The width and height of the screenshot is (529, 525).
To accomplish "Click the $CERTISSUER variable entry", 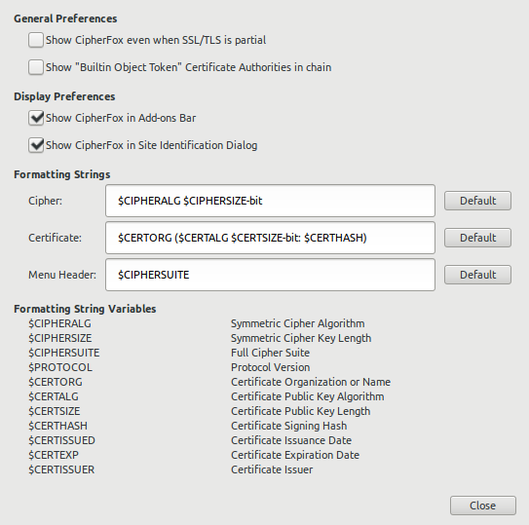I will [61, 470].
